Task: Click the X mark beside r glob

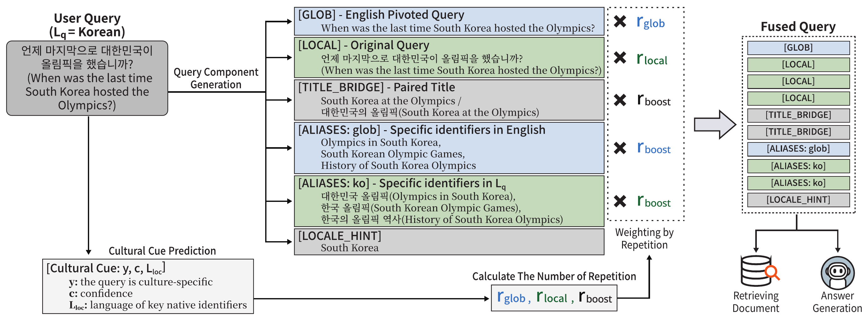Action: pos(620,21)
